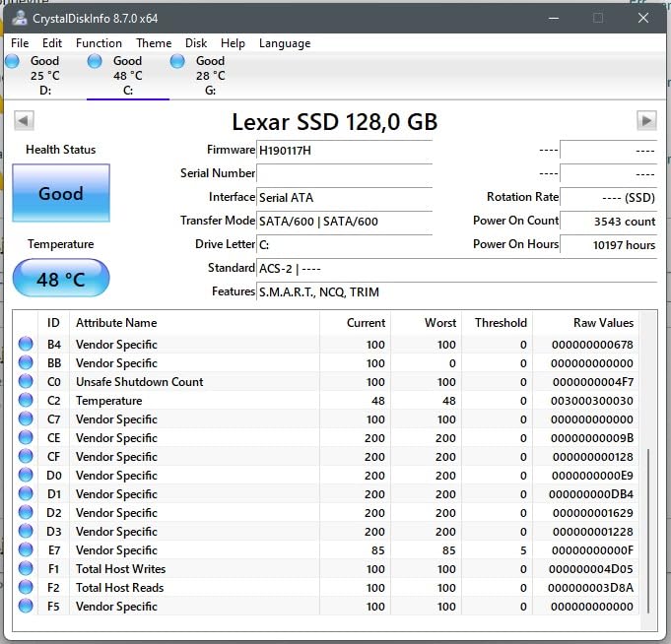The width and height of the screenshot is (671, 644).
Task: Click the previous disk arrow button
Action: pyautogui.click(x=24, y=120)
